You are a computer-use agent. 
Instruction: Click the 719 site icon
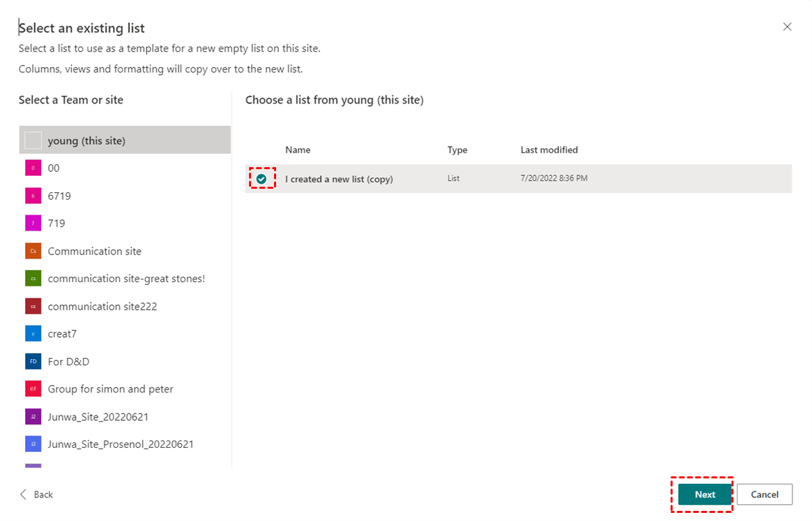tap(33, 223)
